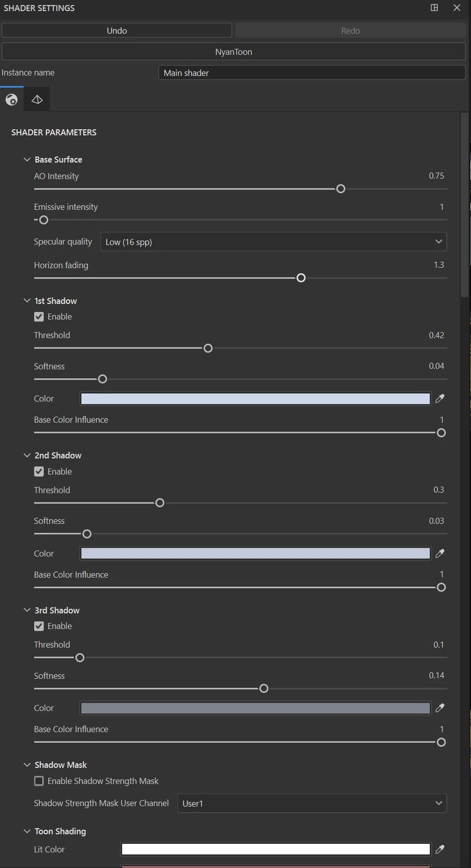Click the 3rd Shadow Threshold slider handle

(80, 658)
